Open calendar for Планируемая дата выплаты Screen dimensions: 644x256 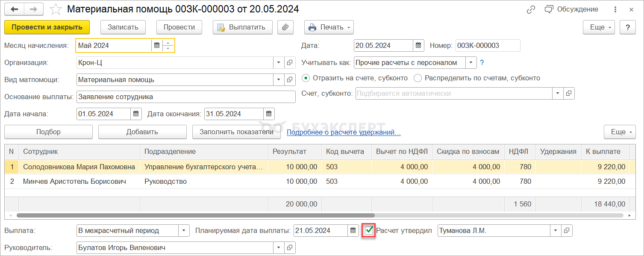[x=353, y=230]
